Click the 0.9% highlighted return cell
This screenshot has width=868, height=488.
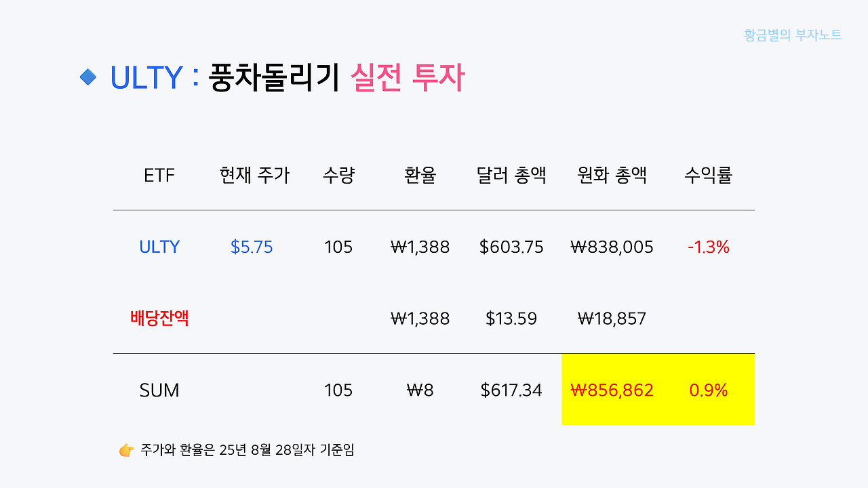709,390
